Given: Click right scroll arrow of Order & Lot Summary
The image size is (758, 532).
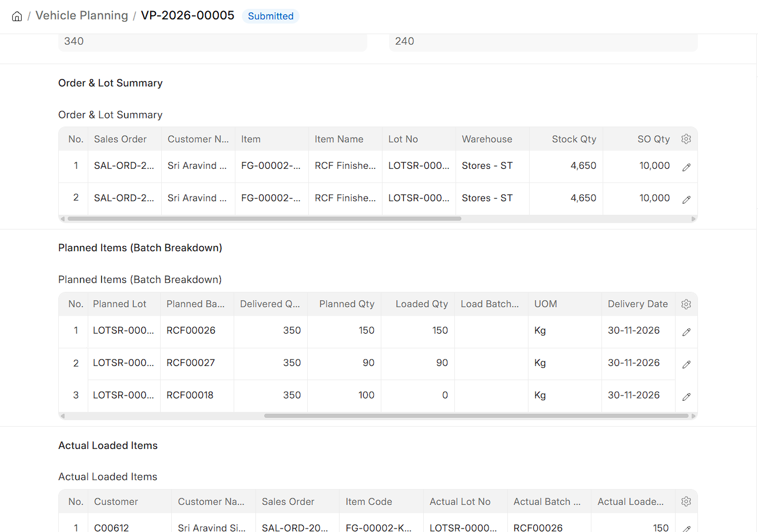Looking at the screenshot, I should point(693,219).
